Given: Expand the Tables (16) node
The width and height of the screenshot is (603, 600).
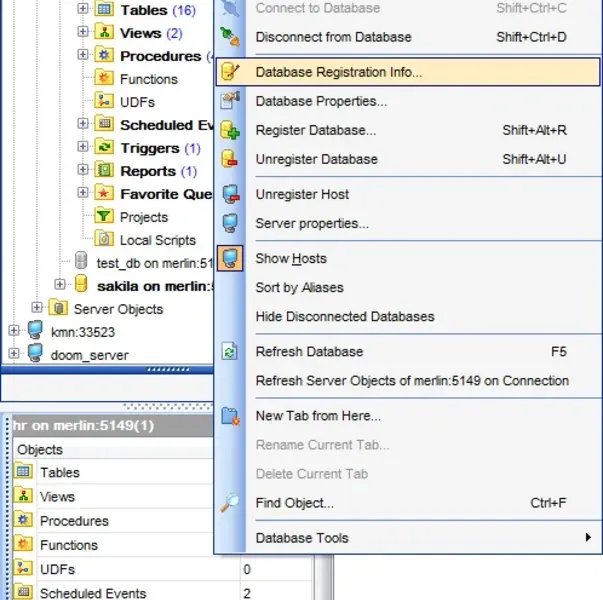Looking at the screenshot, I should point(83,8).
